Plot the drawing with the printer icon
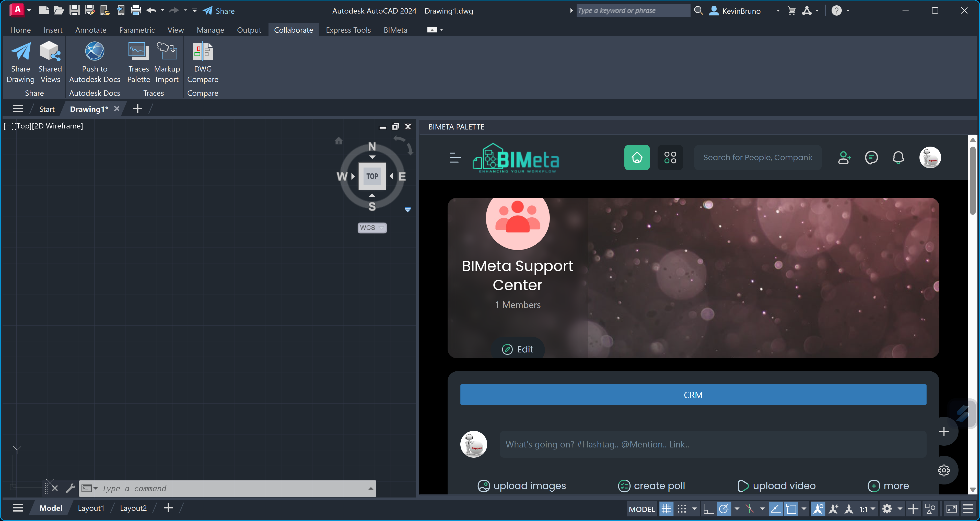The height and width of the screenshot is (521, 980). [x=136, y=10]
